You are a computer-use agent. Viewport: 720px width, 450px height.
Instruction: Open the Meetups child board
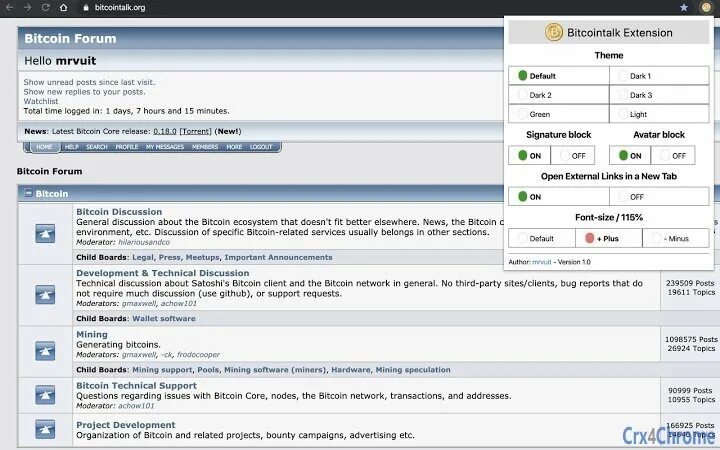[202, 257]
